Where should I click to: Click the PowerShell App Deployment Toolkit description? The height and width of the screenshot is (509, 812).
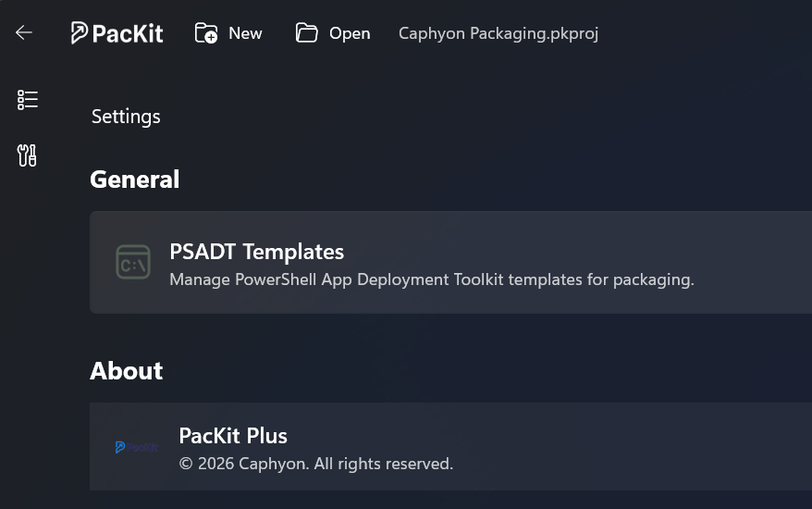(x=432, y=279)
